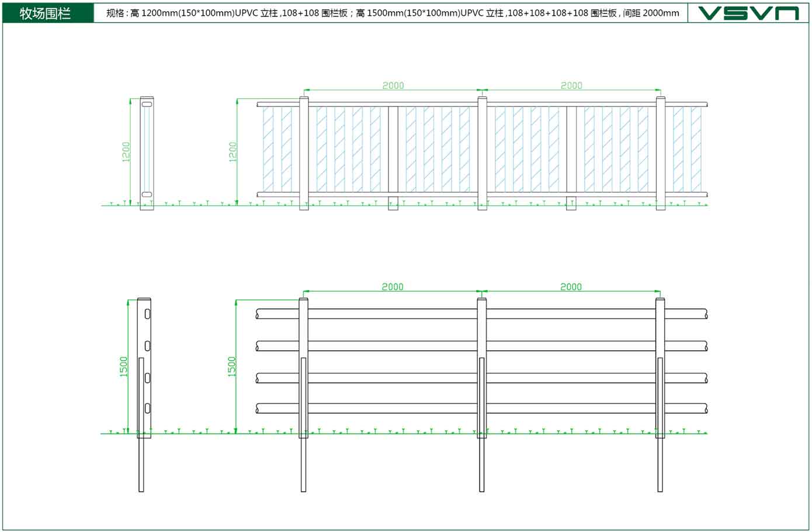Click the second 2000 span label above the four-rail fence
Image resolution: width=812 pixels, height=532 pixels.
pyautogui.click(x=571, y=286)
